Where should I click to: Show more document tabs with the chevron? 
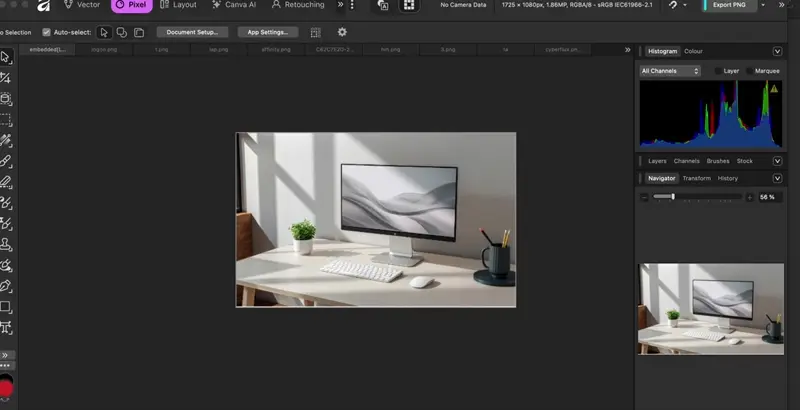[628, 49]
